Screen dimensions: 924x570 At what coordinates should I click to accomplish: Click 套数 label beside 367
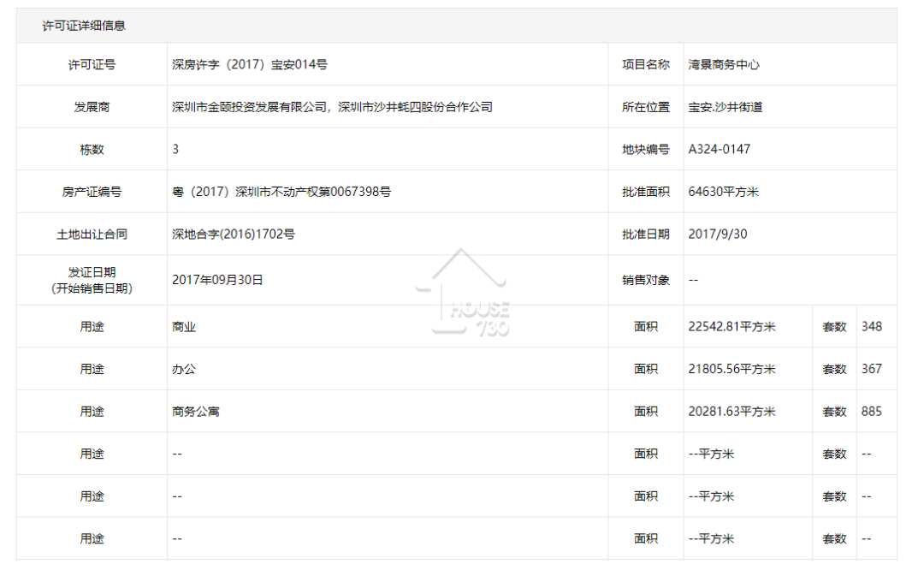click(x=834, y=370)
